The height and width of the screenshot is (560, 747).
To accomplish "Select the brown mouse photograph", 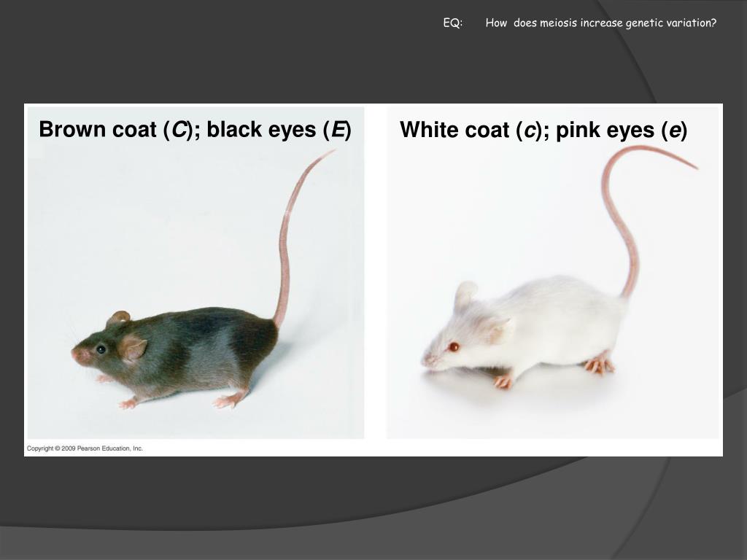I will tap(196, 273).
